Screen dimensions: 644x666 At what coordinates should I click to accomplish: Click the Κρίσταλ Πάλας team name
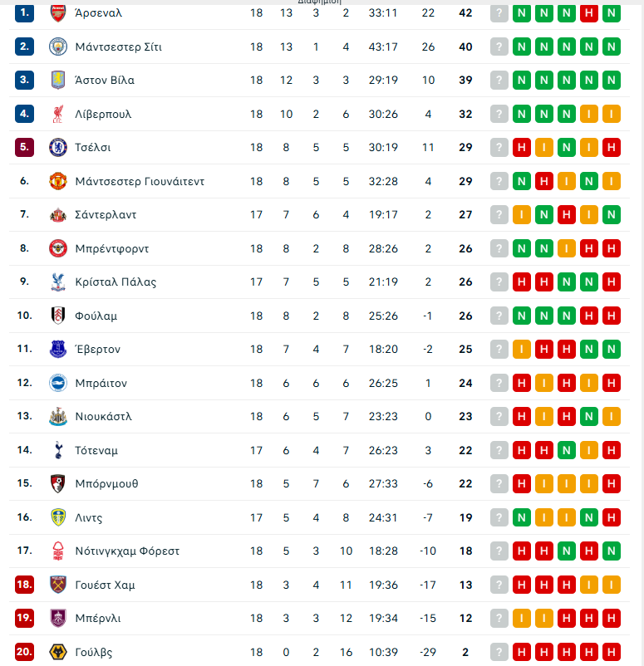click(115, 282)
